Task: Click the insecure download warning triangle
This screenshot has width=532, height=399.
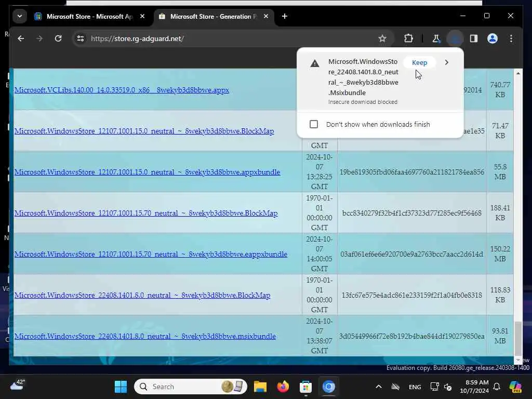Action: click(x=315, y=63)
